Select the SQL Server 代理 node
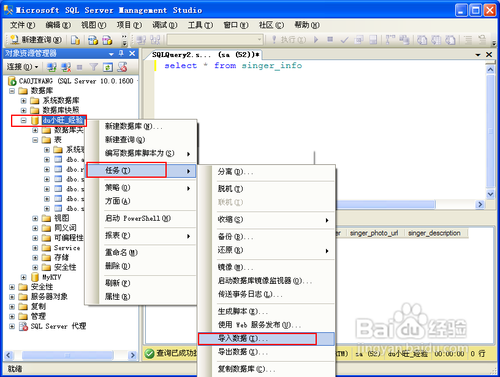Viewport: 500px width, 377px height. (x=58, y=326)
